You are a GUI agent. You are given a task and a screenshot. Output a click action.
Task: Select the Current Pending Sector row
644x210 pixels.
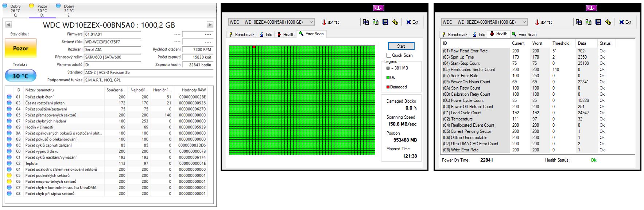pos(471,131)
